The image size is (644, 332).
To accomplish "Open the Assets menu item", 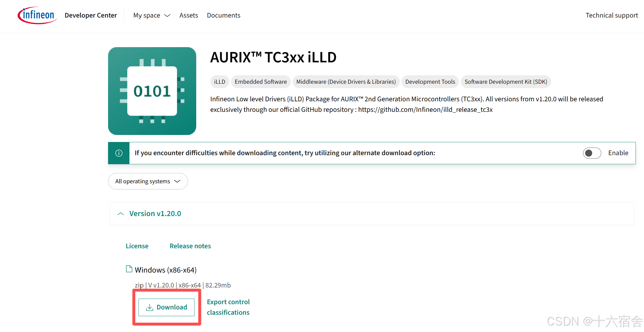I will pos(189,15).
